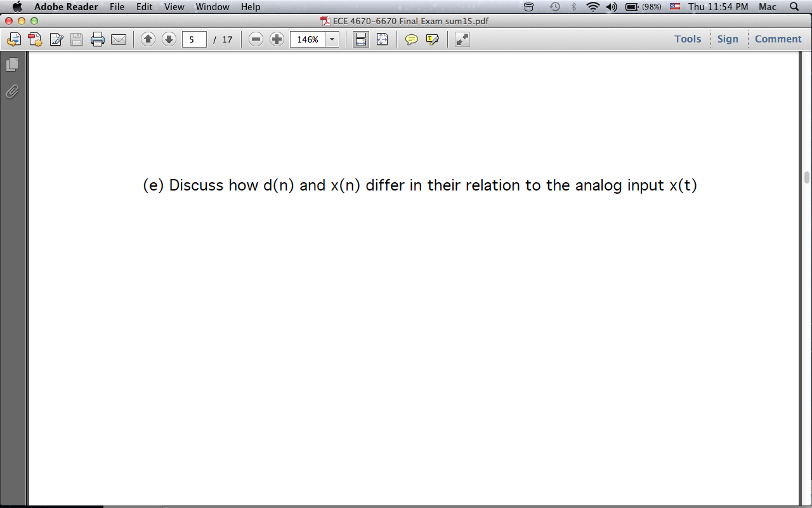812x508 pixels.
Task: Click the Sign/edit document toolbar icon
Action: [x=56, y=39]
